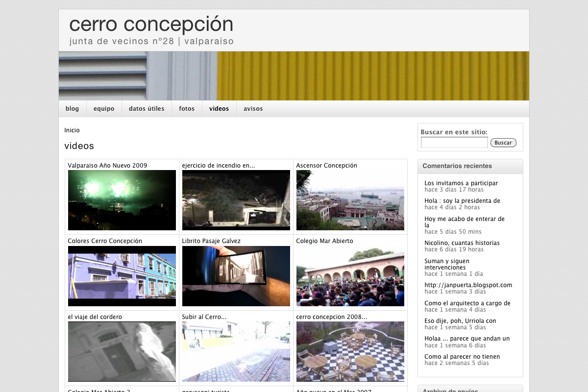Click the Buscar search button

[x=503, y=143]
